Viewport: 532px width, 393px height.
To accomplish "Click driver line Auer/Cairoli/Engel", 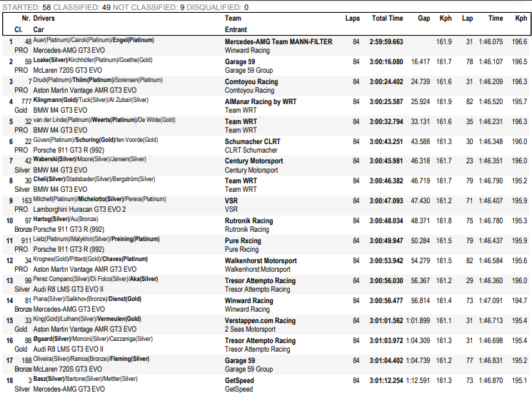I will click(x=94, y=40).
